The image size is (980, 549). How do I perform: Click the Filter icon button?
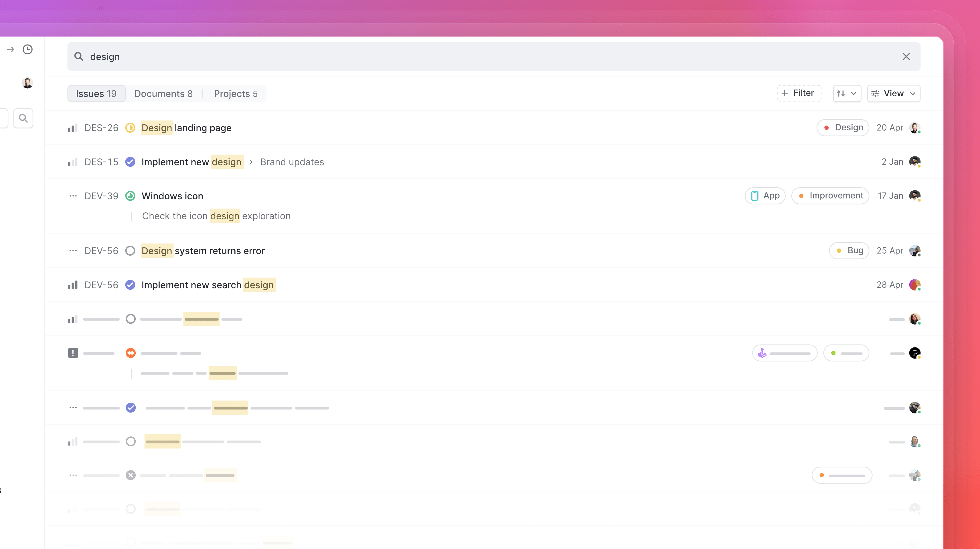pos(798,94)
